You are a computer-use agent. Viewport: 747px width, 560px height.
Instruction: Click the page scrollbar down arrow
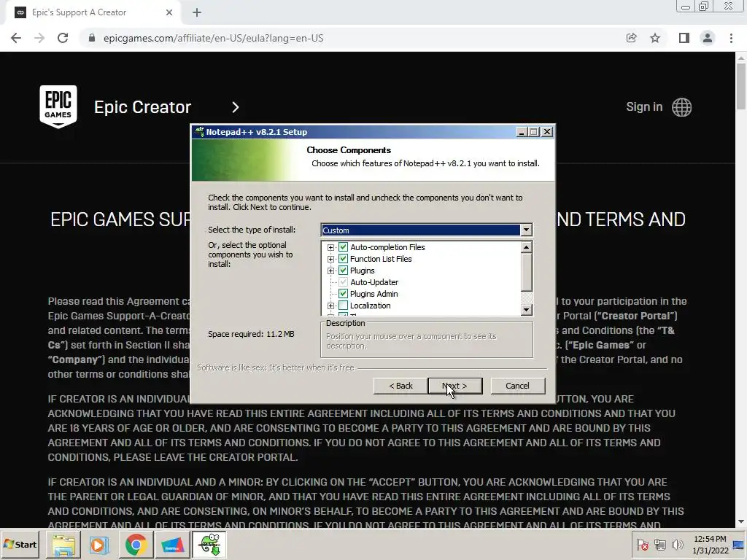(741, 522)
